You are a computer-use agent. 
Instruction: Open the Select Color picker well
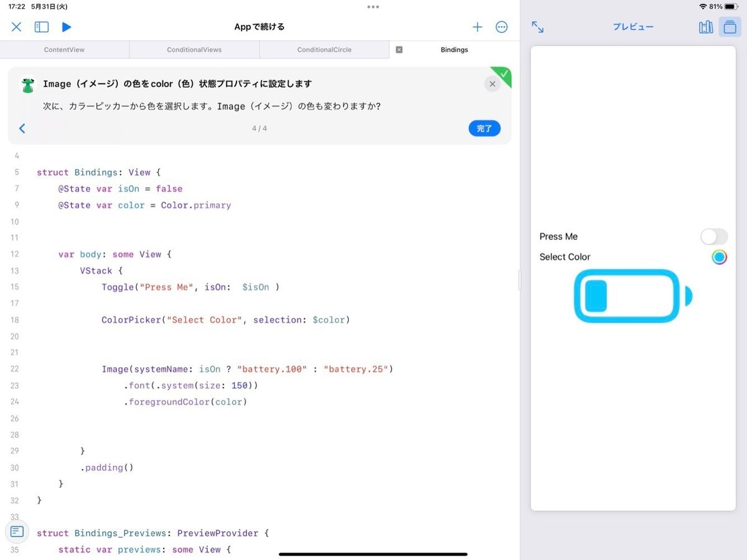point(720,257)
